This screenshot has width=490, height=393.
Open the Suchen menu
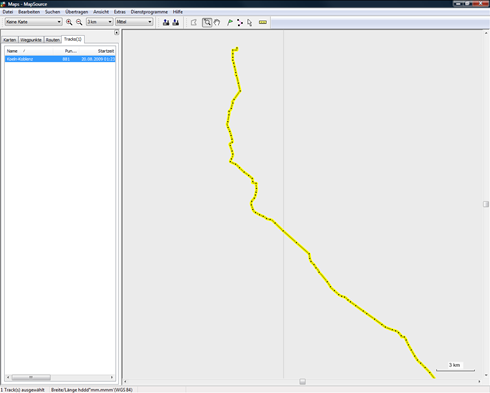pyautogui.click(x=52, y=12)
